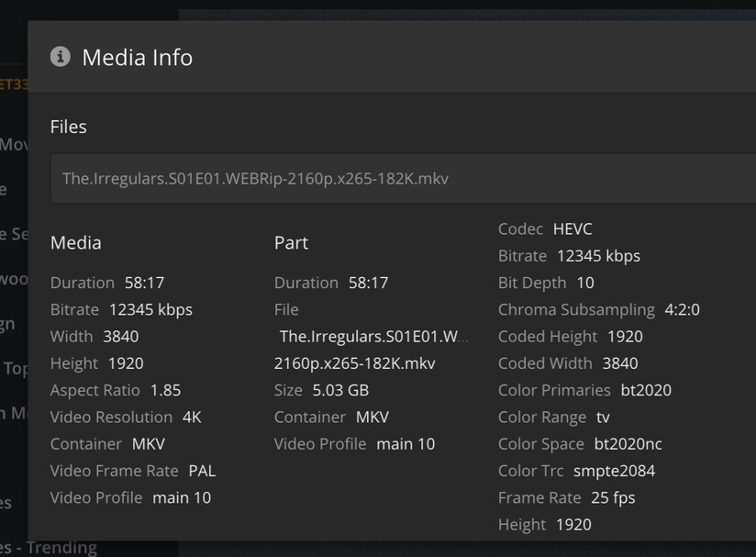Select the Trending item in the sidebar
This screenshot has width=756, height=557.
point(55,548)
